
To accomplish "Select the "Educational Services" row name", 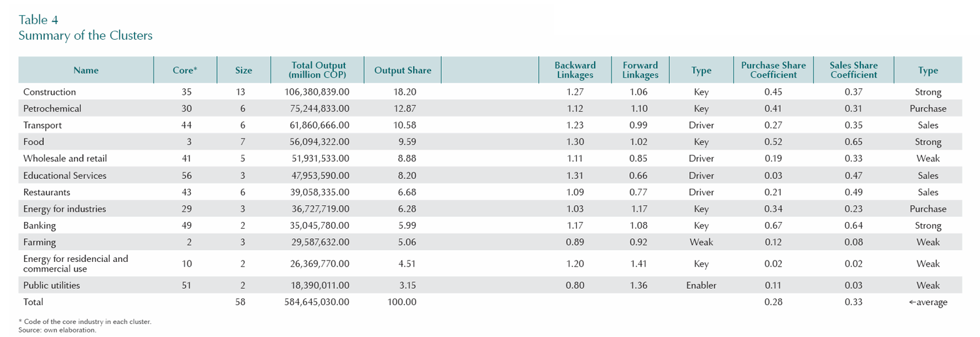I will [x=65, y=176].
